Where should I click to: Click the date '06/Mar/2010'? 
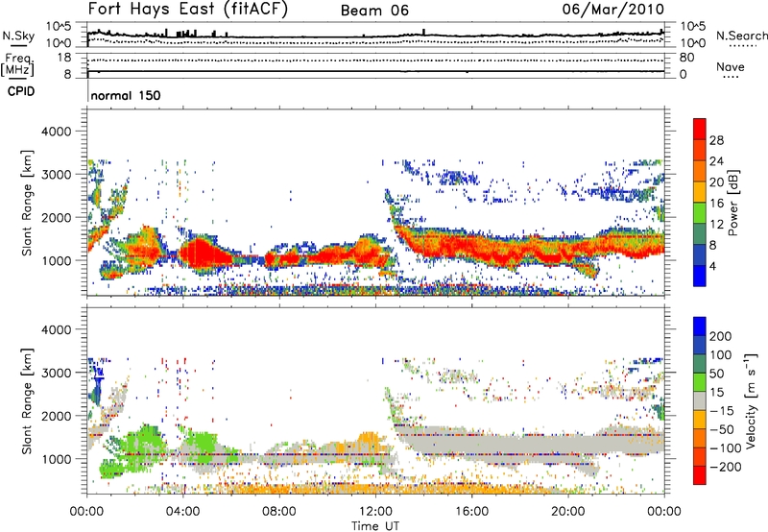[x=613, y=10]
